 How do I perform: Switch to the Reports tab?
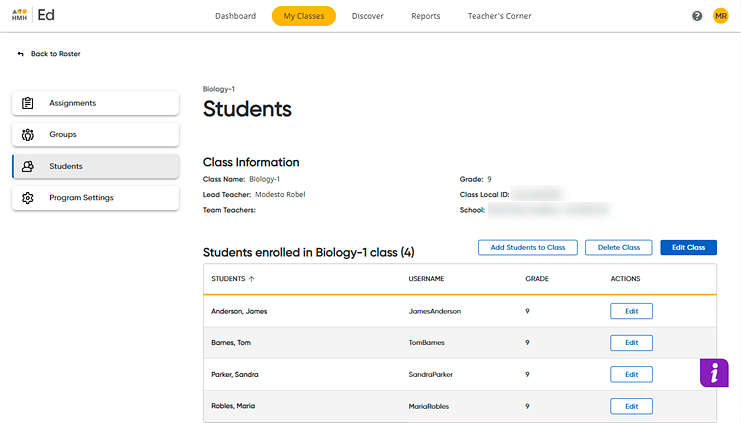click(x=426, y=16)
